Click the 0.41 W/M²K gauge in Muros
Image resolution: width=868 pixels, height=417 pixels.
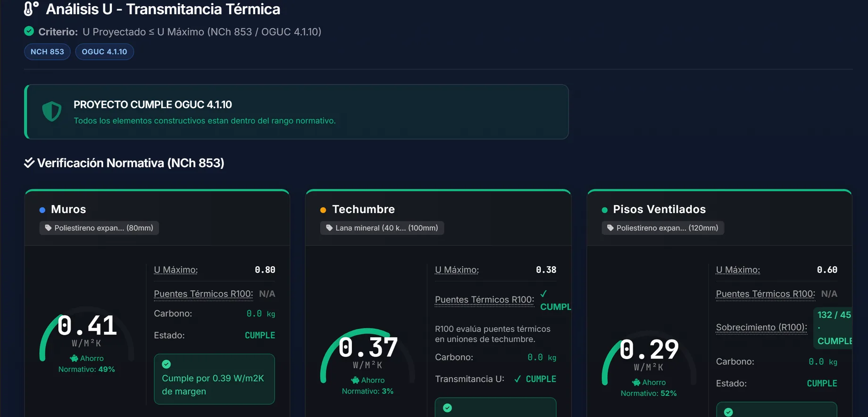[x=87, y=335]
